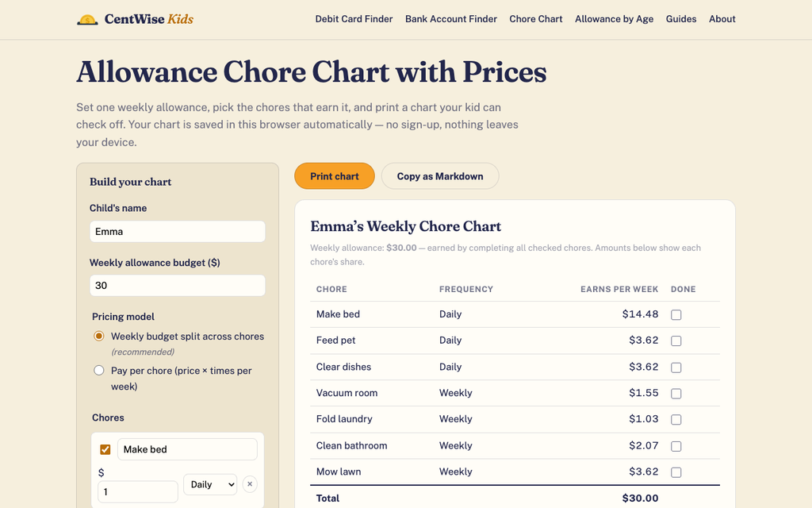Image resolution: width=812 pixels, height=508 pixels.
Task: Select Weekly budget split across chores option
Action: click(99, 336)
